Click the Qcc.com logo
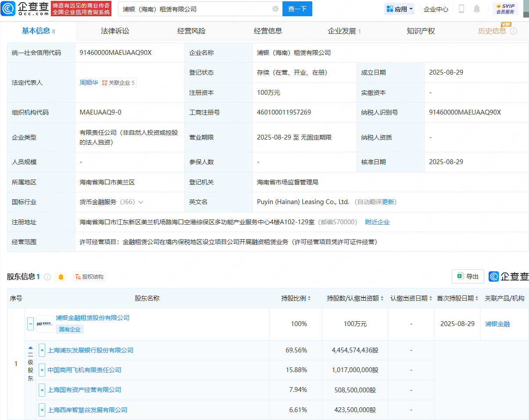The width and height of the screenshot is (529, 420). [x=25, y=9]
